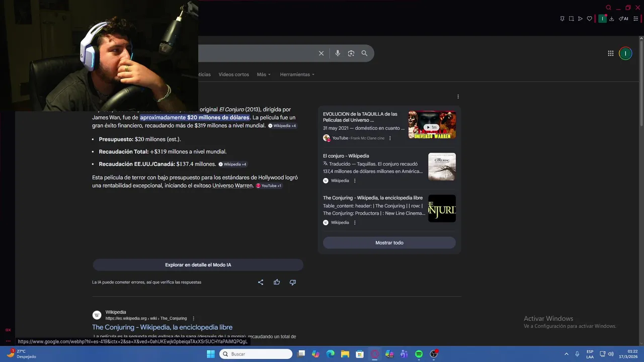Give thumbs down to AI answer

(x=293, y=282)
